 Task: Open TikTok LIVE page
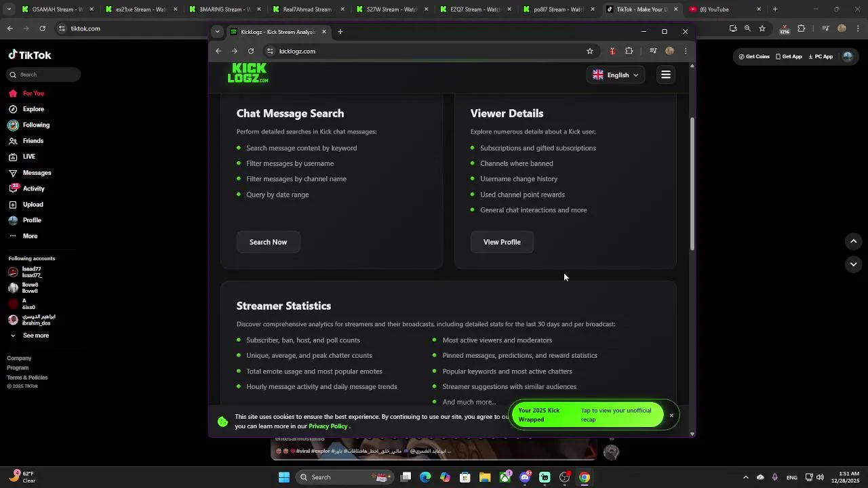(x=22, y=157)
